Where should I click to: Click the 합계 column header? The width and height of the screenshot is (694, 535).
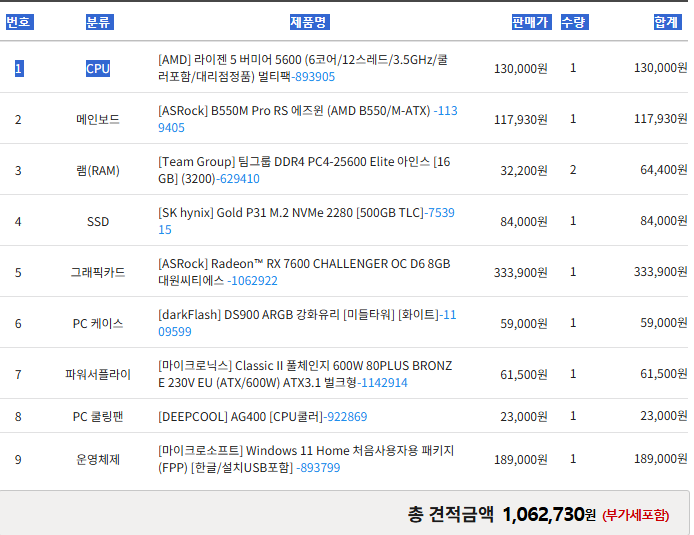point(667,22)
